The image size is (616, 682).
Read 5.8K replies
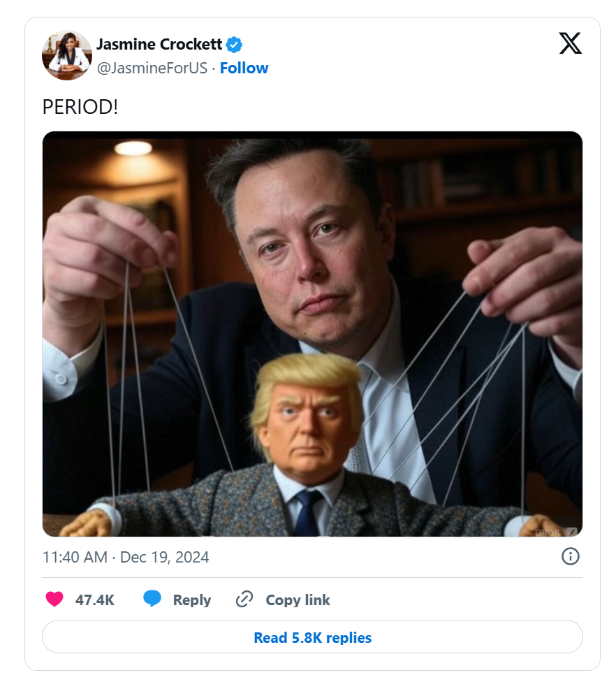[x=312, y=637]
